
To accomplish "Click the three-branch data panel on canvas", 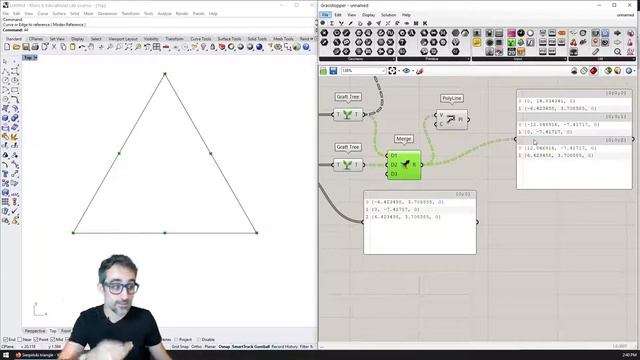I will (x=574, y=139).
